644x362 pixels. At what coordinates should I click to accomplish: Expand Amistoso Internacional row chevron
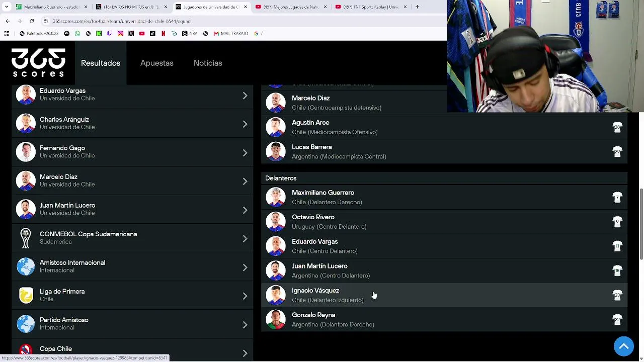[245, 267]
